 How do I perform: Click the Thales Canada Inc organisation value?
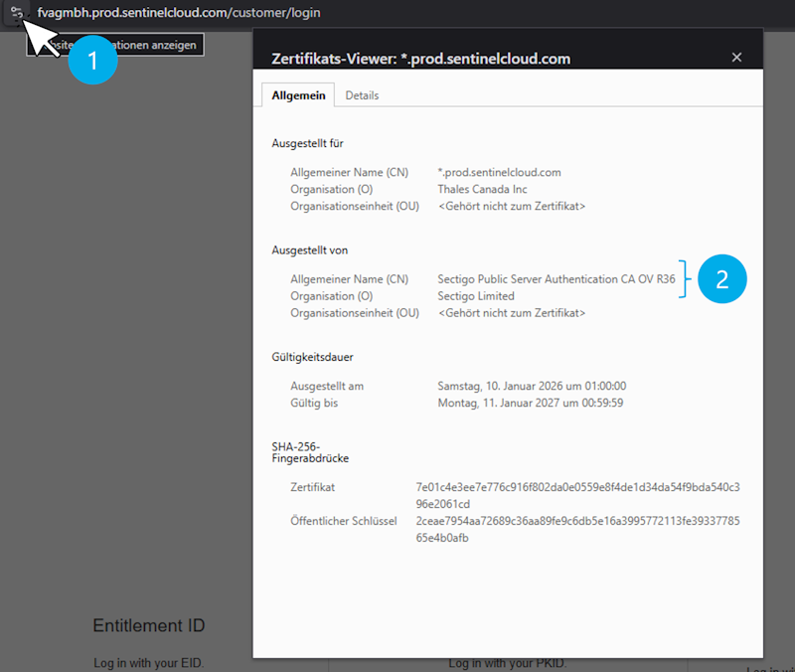(482, 189)
